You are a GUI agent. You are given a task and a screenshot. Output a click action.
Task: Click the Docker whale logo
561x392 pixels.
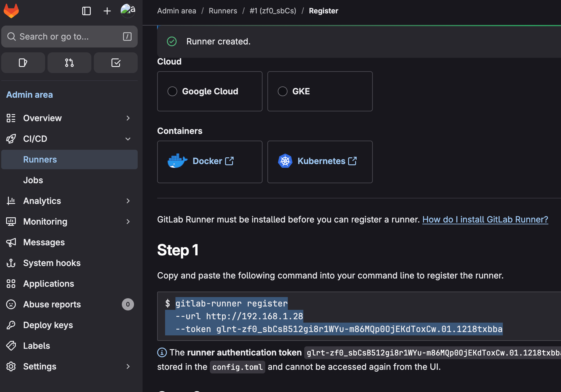click(x=177, y=161)
